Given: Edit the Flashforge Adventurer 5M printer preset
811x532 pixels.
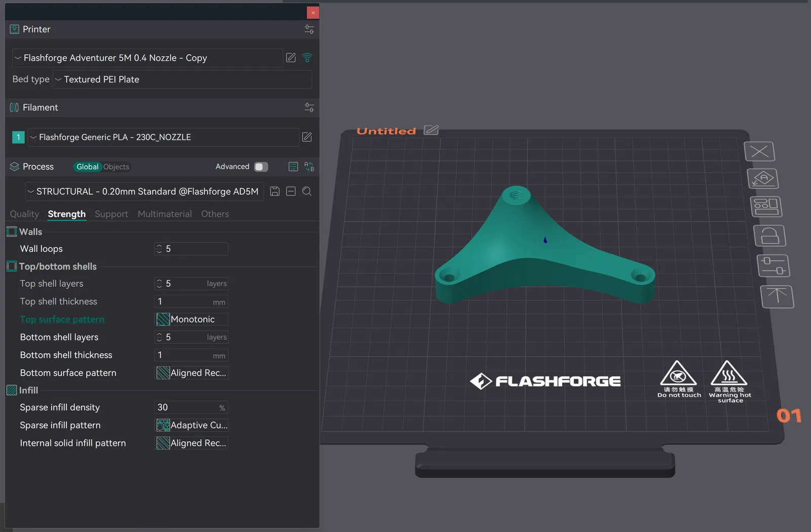Looking at the screenshot, I should coord(291,58).
